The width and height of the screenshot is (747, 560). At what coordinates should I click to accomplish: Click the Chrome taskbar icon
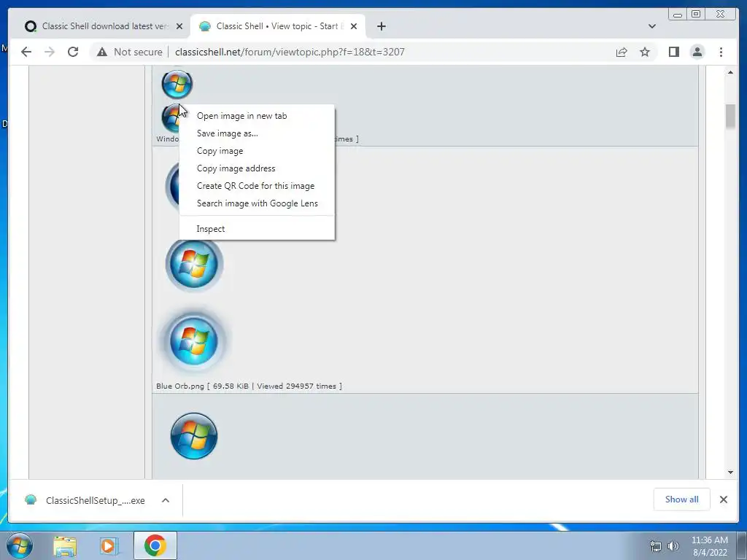coord(155,545)
